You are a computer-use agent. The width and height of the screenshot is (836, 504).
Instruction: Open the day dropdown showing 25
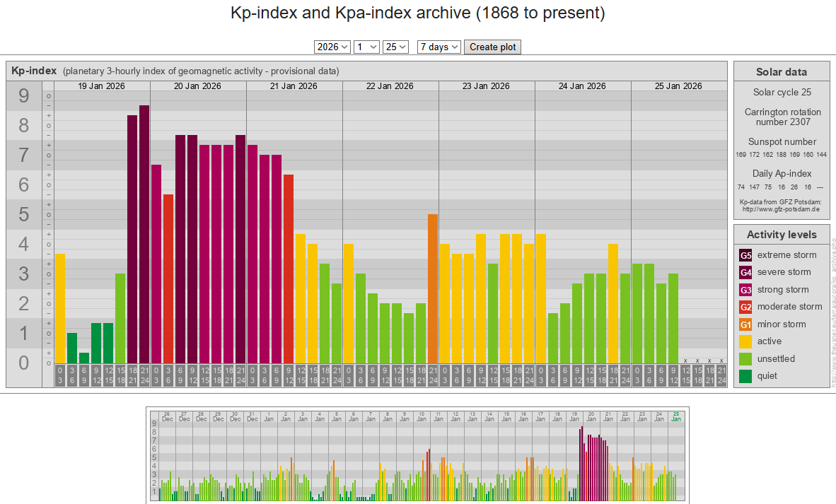[395, 47]
